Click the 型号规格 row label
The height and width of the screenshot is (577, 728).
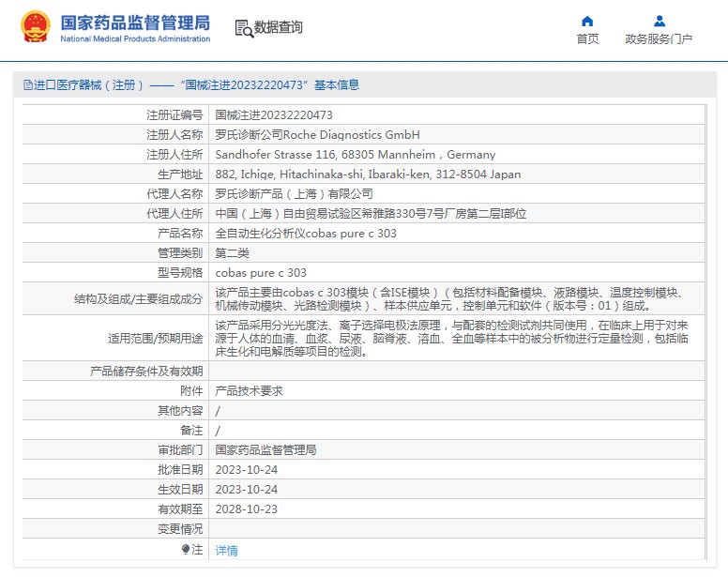click(x=180, y=273)
